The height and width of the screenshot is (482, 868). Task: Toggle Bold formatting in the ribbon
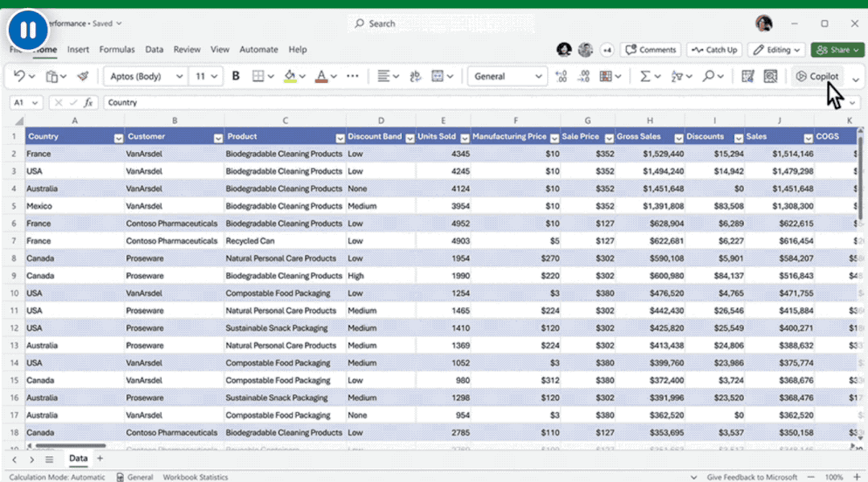click(236, 76)
